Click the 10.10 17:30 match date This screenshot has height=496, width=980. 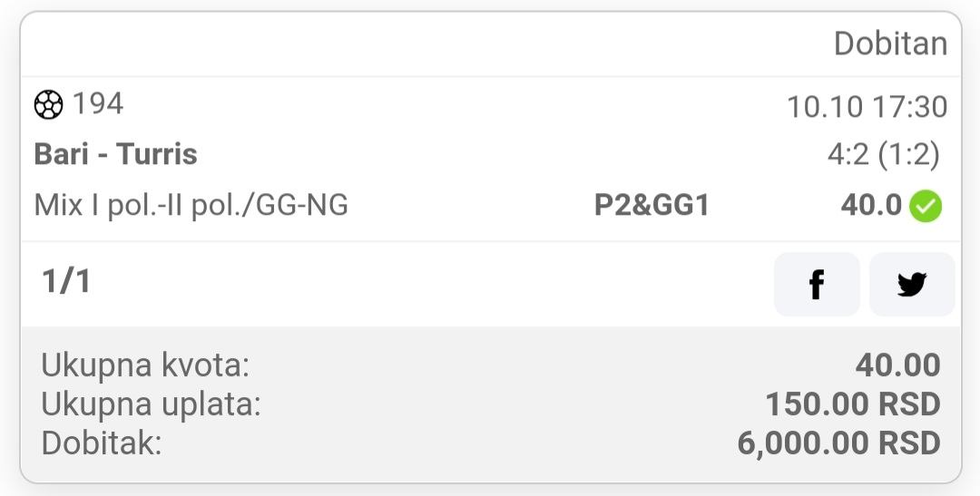click(x=867, y=107)
